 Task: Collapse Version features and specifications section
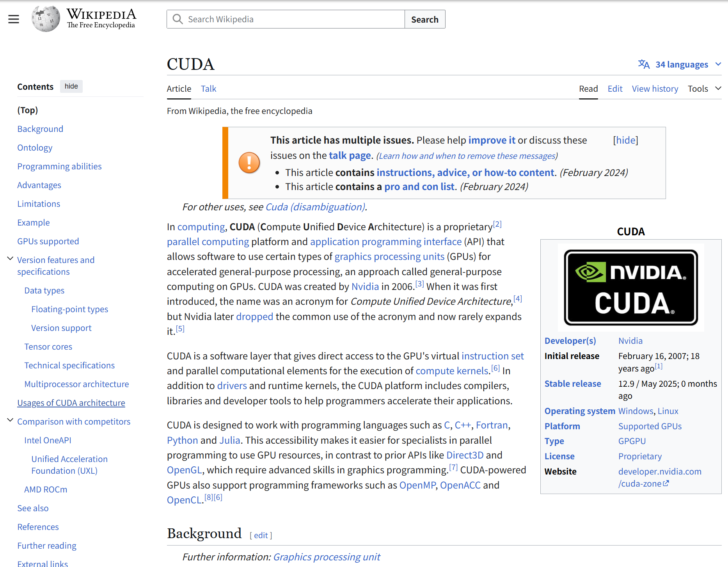pos(10,258)
